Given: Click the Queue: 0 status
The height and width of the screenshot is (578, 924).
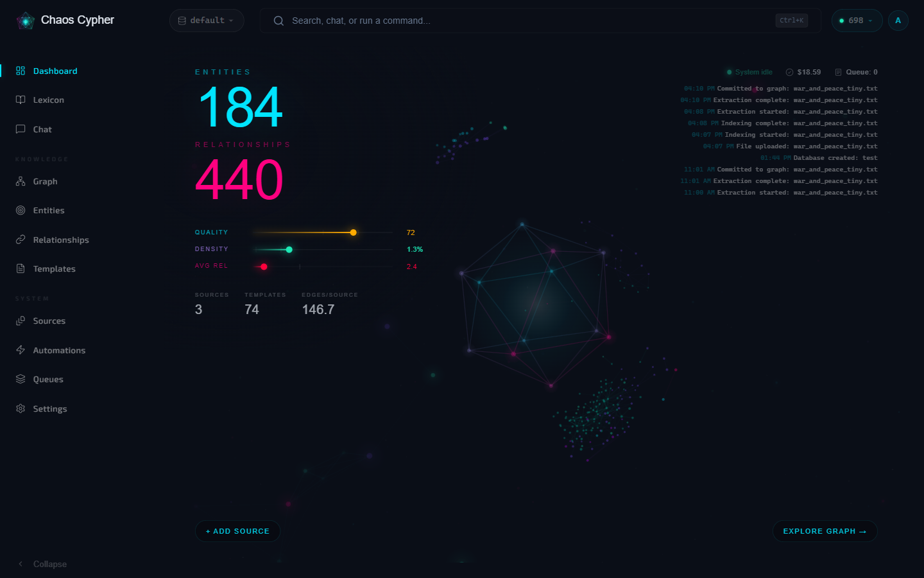Looking at the screenshot, I should [x=862, y=72].
